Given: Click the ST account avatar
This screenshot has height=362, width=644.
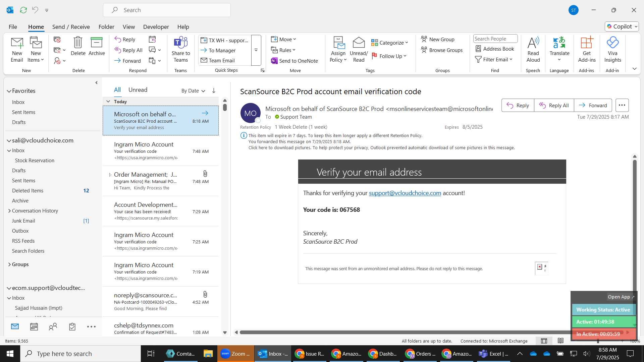Looking at the screenshot, I should tap(574, 10).
